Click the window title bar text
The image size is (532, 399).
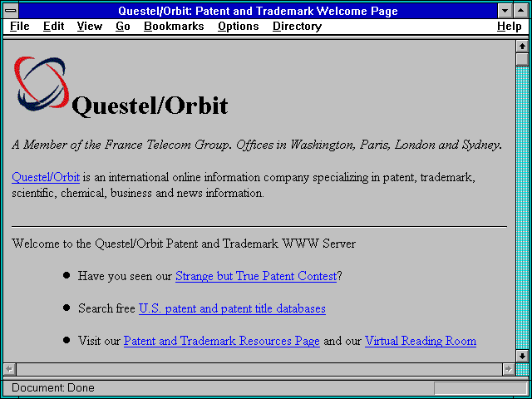tap(258, 11)
